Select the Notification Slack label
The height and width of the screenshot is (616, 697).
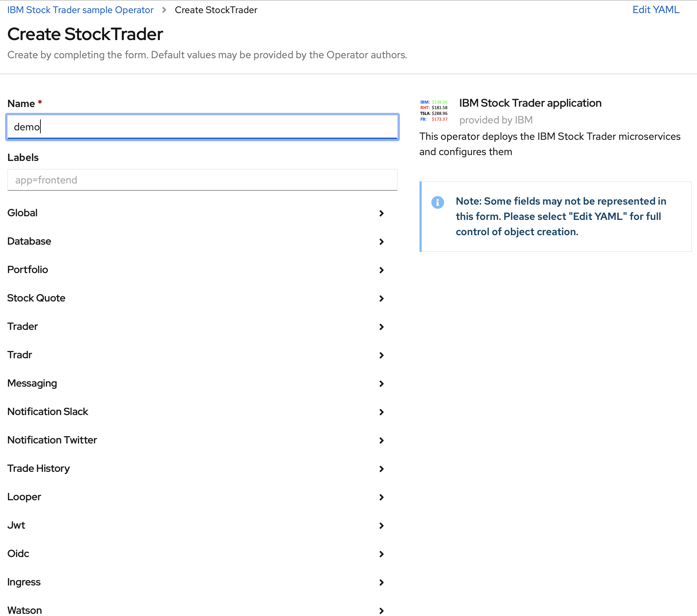point(48,411)
